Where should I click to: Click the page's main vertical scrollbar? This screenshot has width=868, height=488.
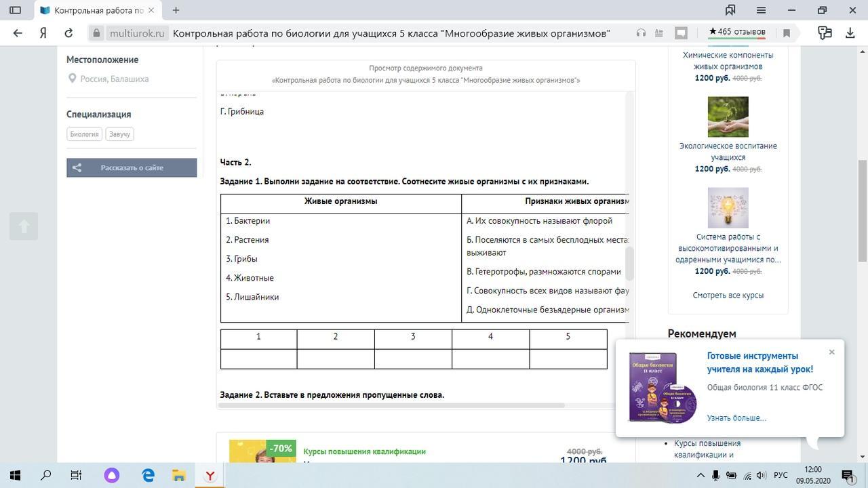point(863,210)
